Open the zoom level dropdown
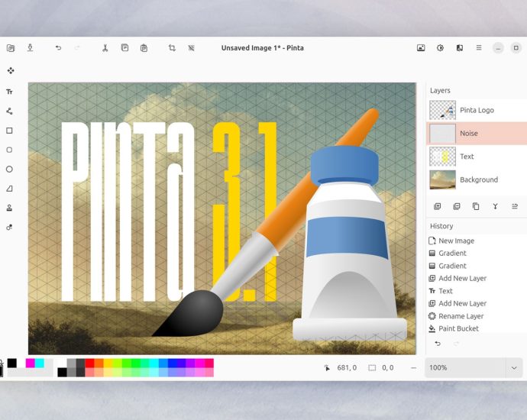 pos(513,367)
